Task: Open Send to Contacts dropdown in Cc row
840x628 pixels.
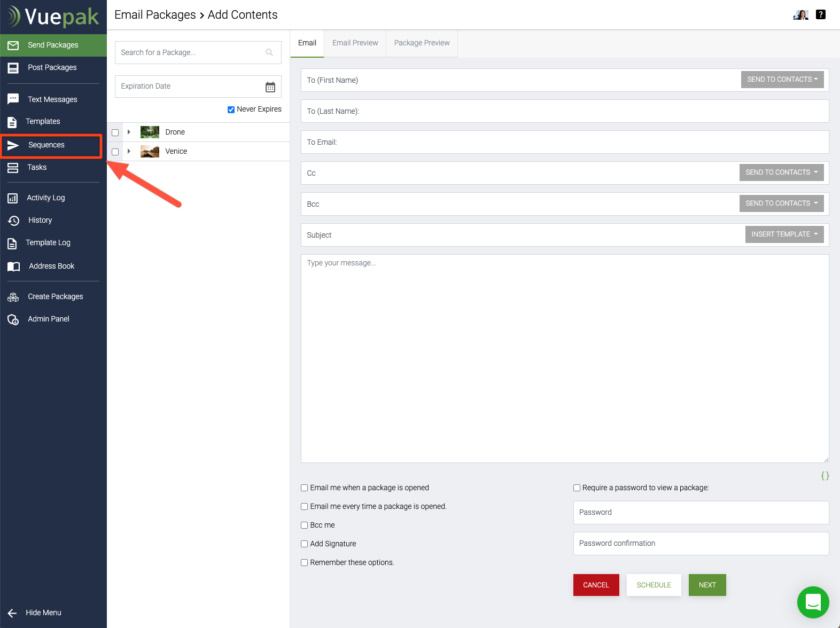Action: [x=781, y=172]
